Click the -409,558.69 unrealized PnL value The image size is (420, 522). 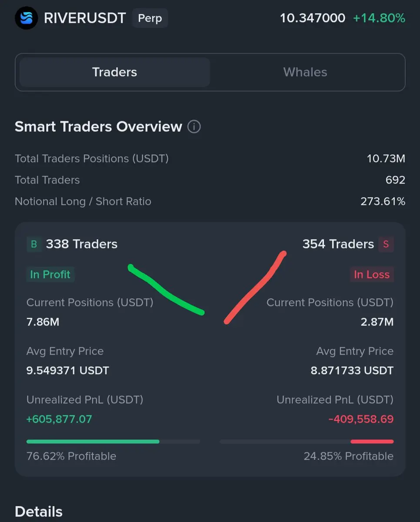(361, 419)
